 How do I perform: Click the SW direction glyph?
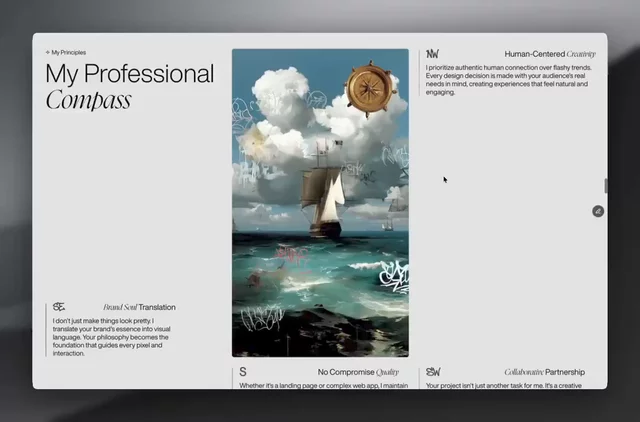(433, 372)
